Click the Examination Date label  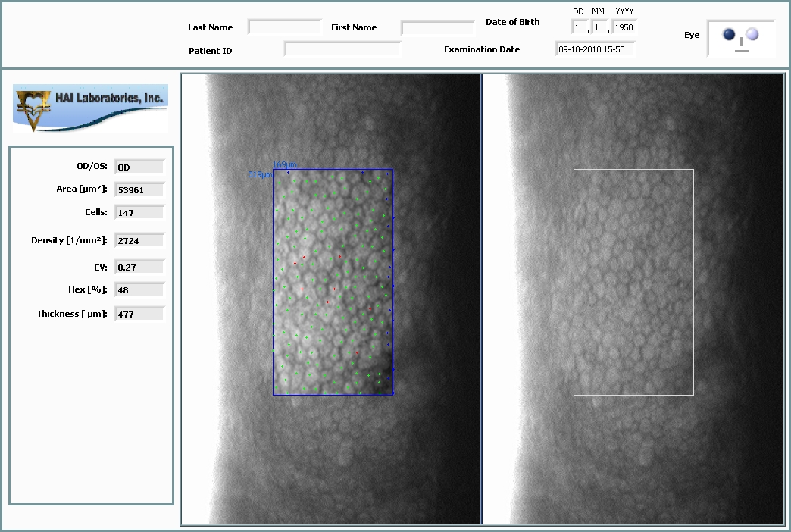click(x=482, y=49)
